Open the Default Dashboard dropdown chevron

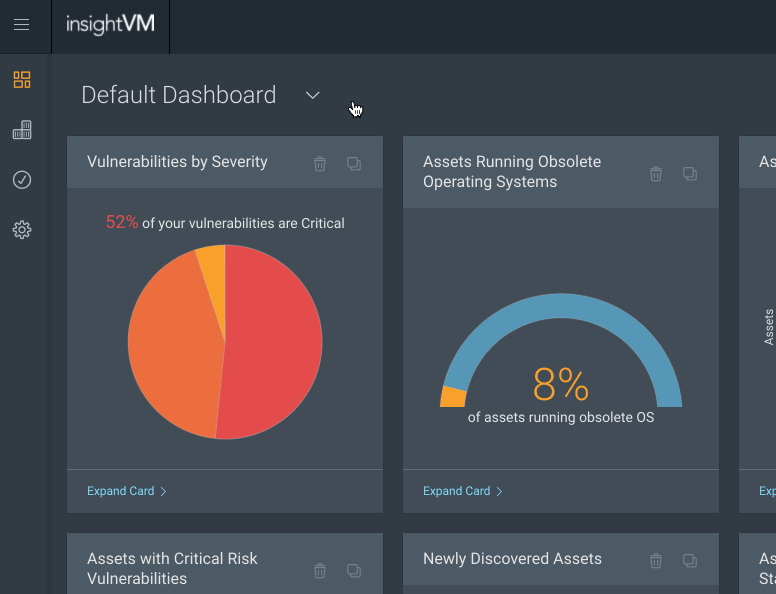coord(312,95)
